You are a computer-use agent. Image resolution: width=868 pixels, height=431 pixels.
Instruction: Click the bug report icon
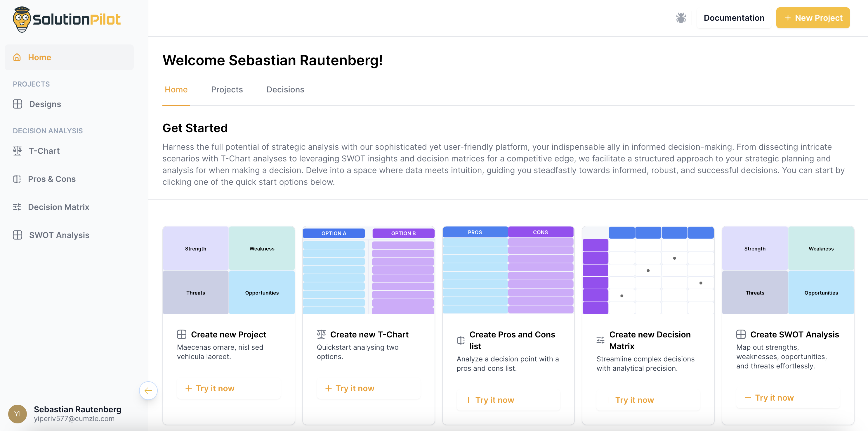681,18
